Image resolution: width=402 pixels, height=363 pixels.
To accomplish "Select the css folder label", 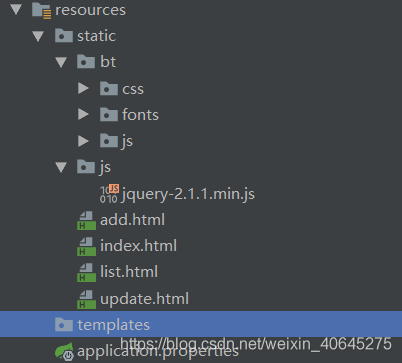I will pos(133,89).
